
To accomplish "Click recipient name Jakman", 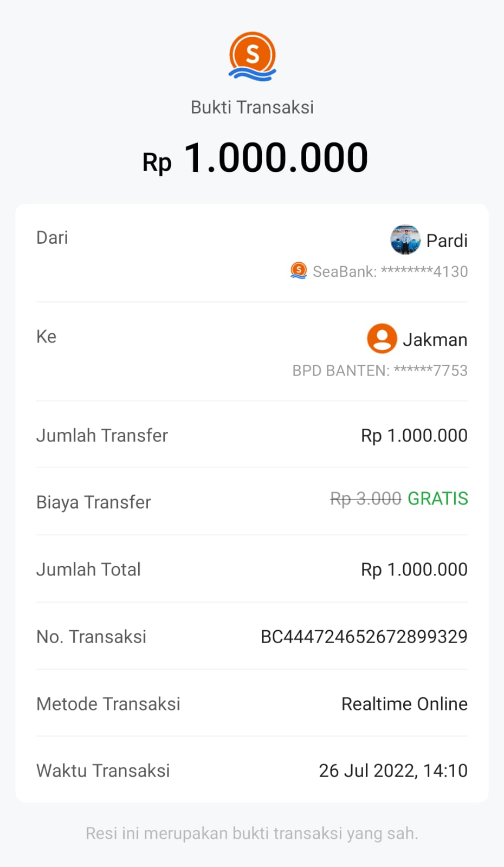I will (x=435, y=340).
